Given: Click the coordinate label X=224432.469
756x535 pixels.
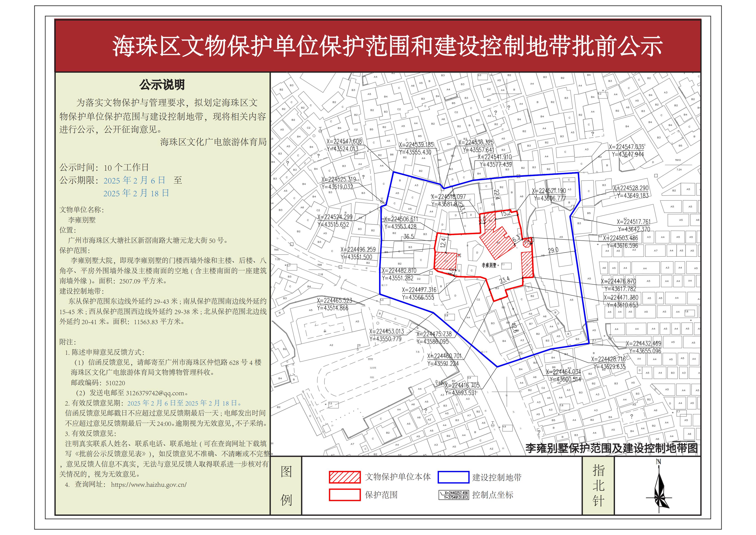Looking at the screenshot, I should pos(643,344).
